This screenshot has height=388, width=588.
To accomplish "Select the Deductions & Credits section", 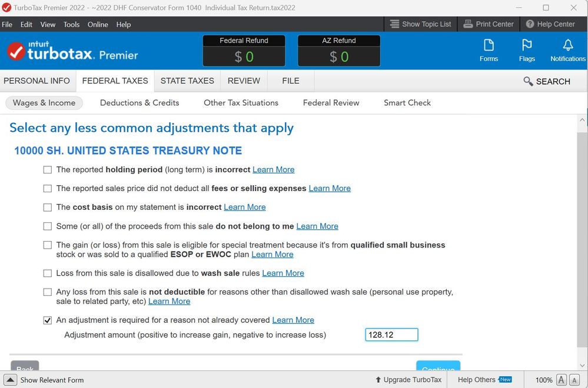I will pyautogui.click(x=139, y=103).
